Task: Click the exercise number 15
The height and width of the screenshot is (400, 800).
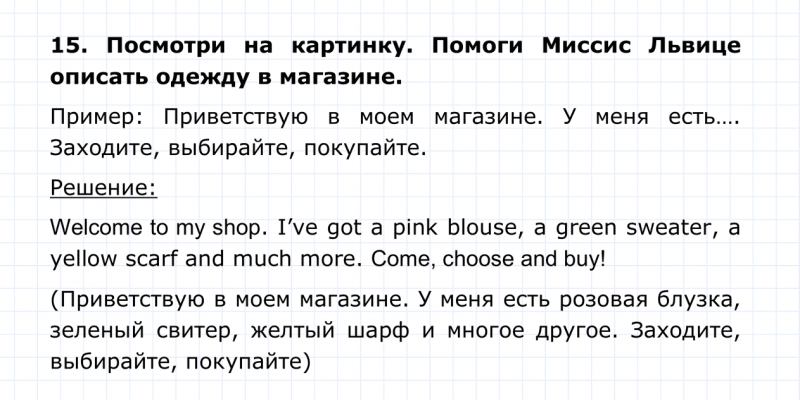Action: (70, 46)
